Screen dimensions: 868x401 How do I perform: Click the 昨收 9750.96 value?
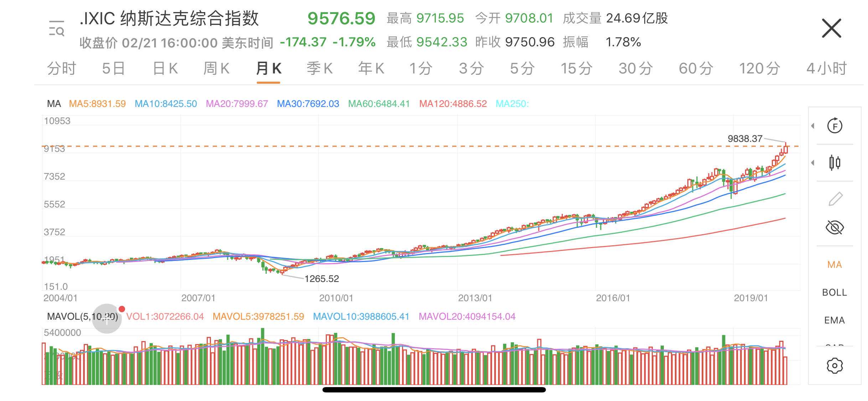pos(515,42)
